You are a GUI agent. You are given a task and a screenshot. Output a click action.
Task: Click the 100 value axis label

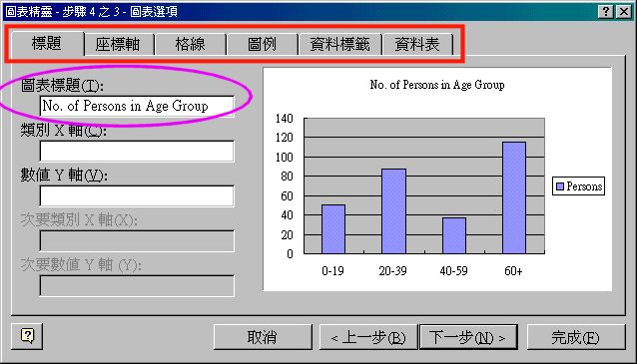coord(284,157)
